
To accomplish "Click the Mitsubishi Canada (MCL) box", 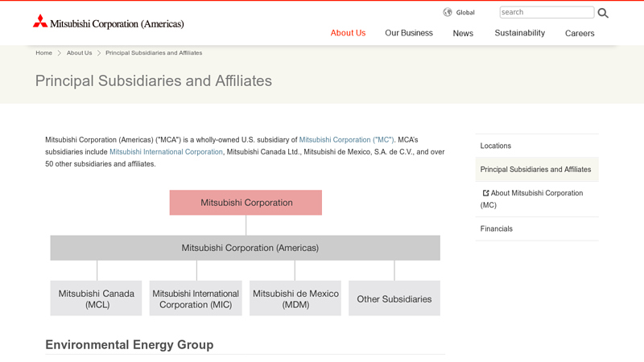I will (96, 298).
